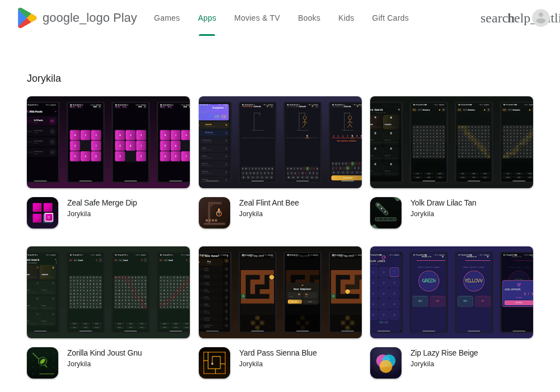560x392 pixels.
Task: View the Zeal Flint Ant Bee screenshot banner
Action: 280,142
